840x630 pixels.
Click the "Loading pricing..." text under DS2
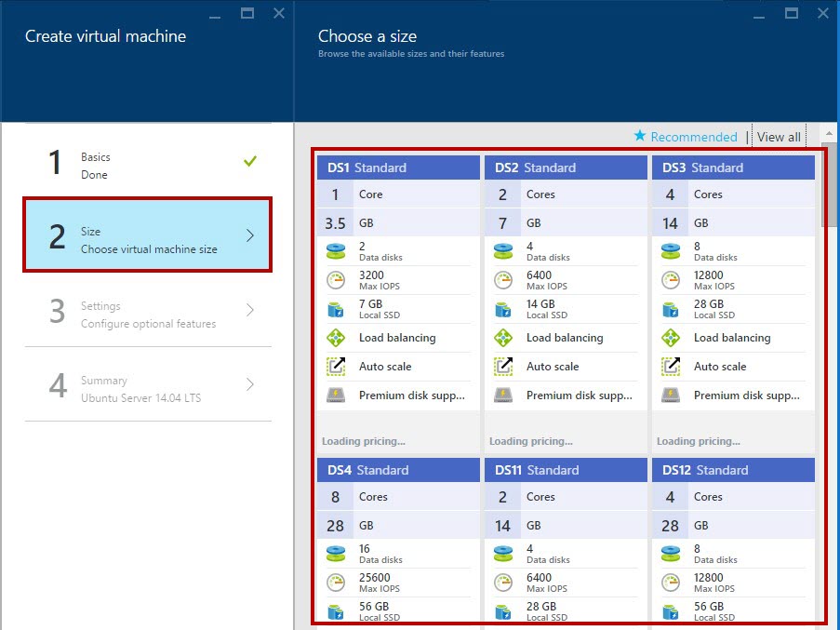click(x=531, y=441)
